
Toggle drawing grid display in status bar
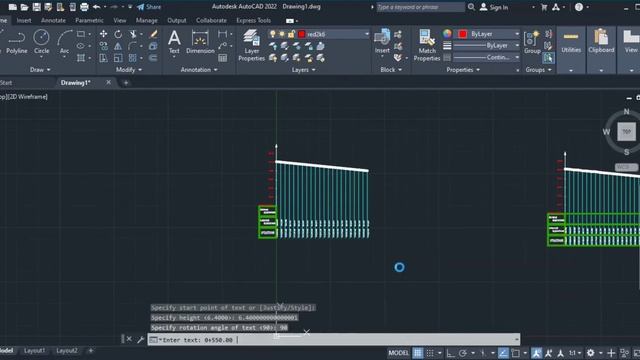tap(418, 353)
